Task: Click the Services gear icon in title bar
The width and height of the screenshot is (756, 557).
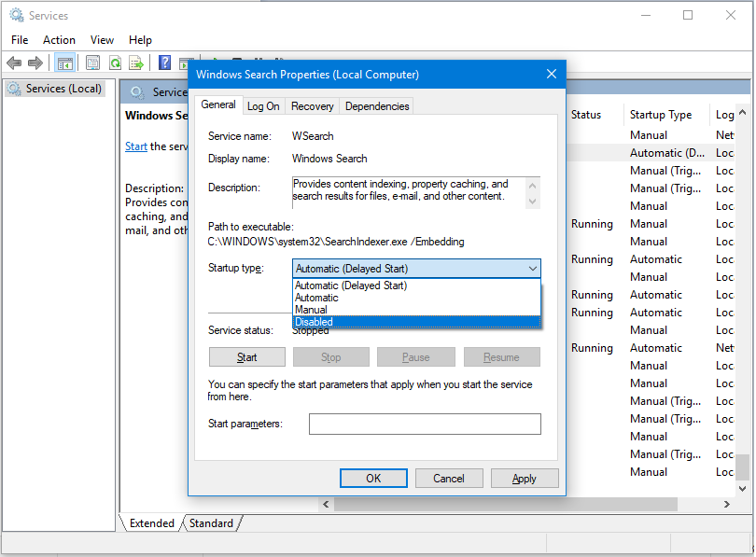Action: coord(17,16)
